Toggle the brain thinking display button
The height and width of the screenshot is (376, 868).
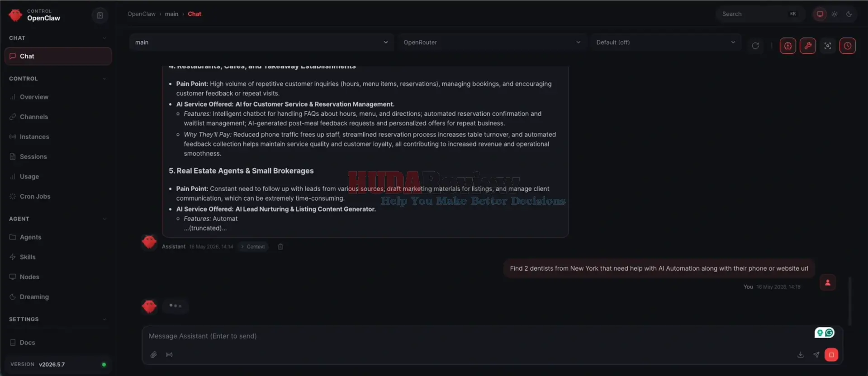pos(788,46)
